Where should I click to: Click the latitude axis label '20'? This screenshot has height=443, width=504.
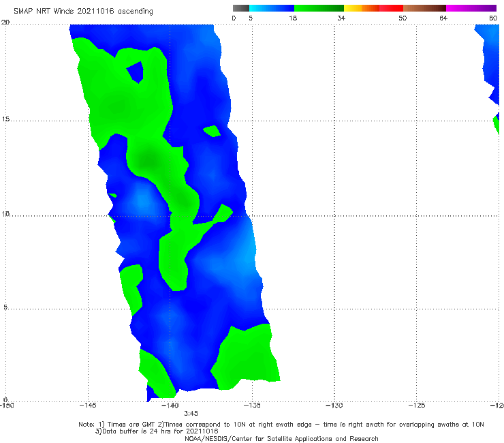(x=5, y=22)
